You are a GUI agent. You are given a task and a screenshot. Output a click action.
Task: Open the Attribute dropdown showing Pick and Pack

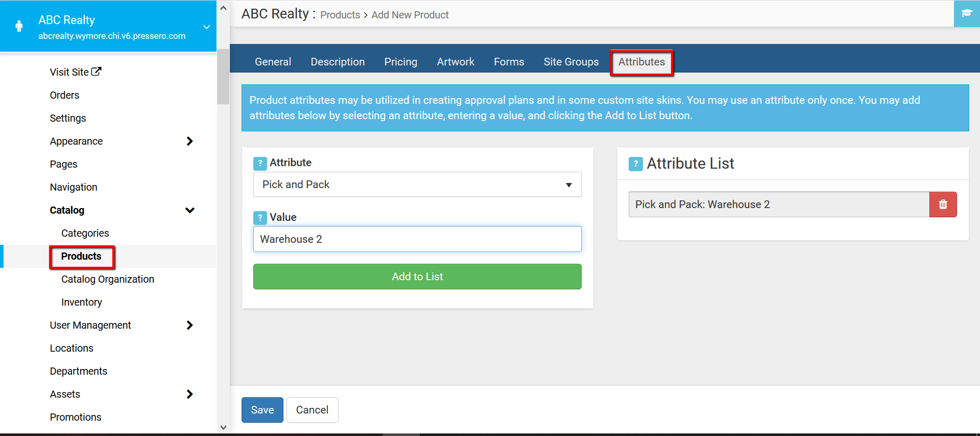(417, 185)
